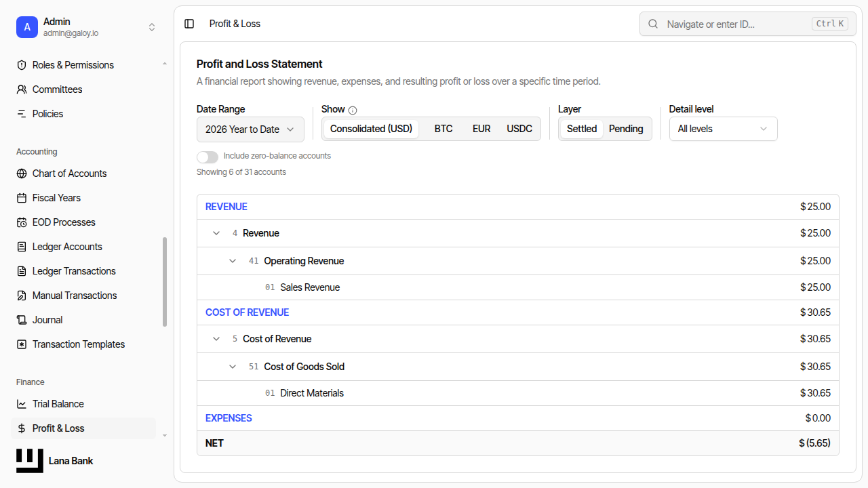The width and height of the screenshot is (868, 488).
Task: Switch layer to Settled
Action: [x=582, y=129]
